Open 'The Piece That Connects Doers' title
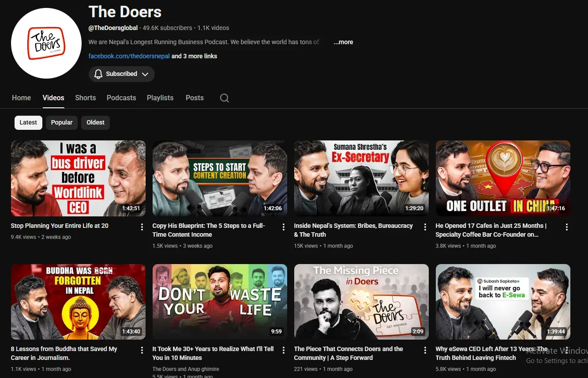Screen dimensions: 588x378 coord(348,353)
